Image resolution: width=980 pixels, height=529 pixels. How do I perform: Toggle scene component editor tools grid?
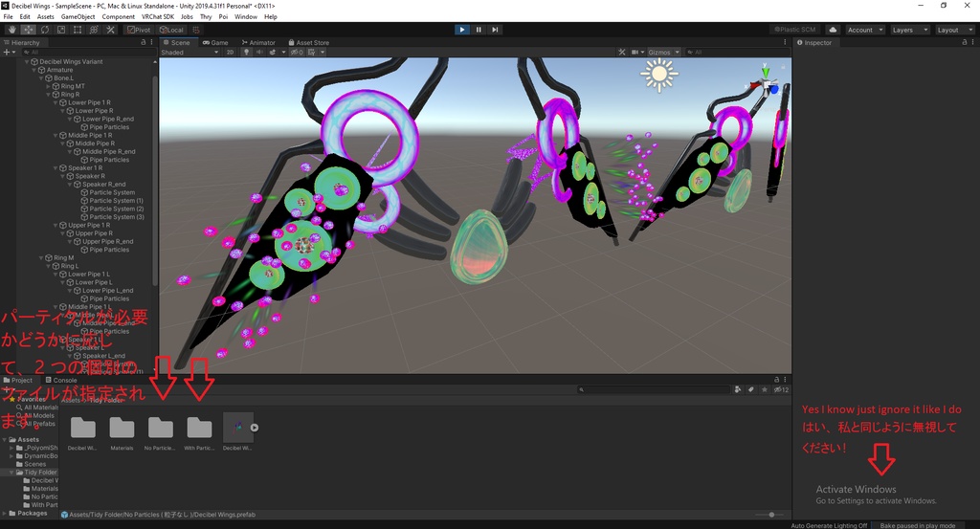tap(312, 52)
